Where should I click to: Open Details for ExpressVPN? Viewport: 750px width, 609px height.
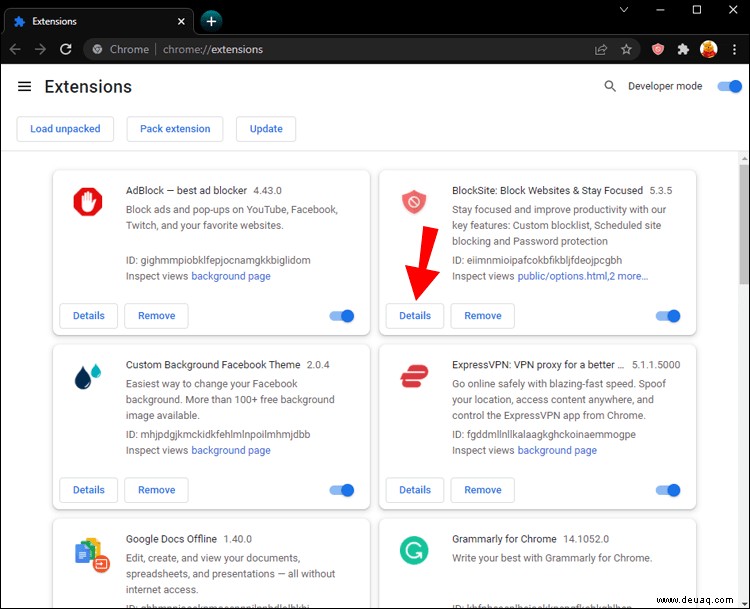tap(415, 490)
